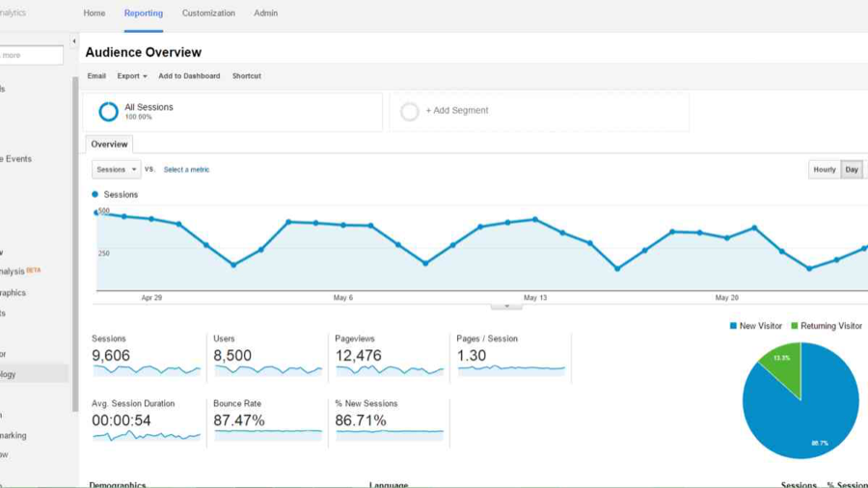Switch the chart to Hourly view
Image resolution: width=868 pixels, height=488 pixels.
coord(824,170)
